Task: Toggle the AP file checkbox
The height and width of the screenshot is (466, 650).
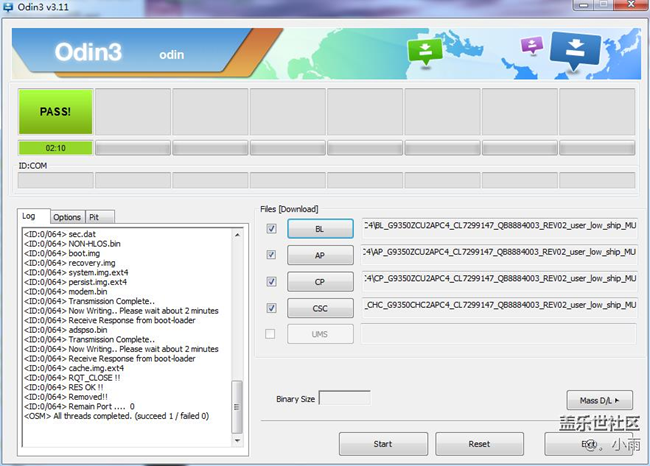Action: coord(272,255)
